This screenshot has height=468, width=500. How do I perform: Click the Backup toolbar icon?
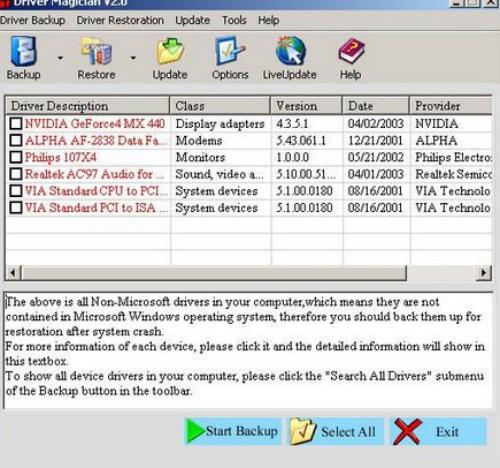(23, 51)
